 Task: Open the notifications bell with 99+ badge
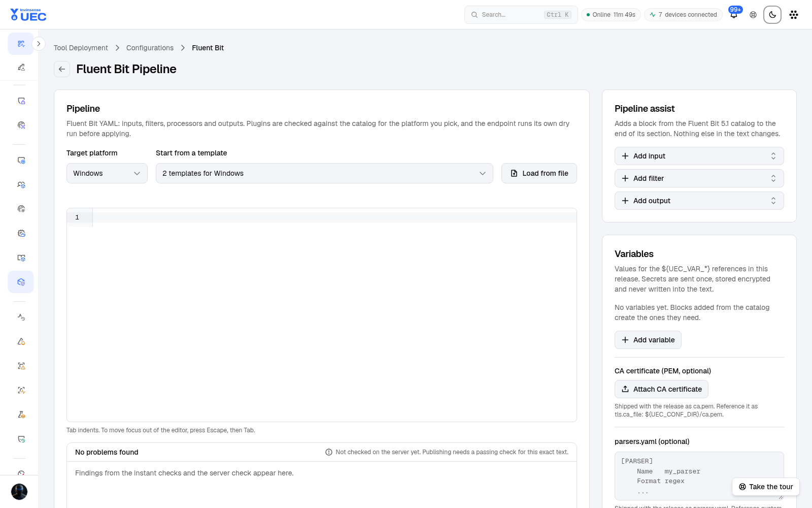734,14
